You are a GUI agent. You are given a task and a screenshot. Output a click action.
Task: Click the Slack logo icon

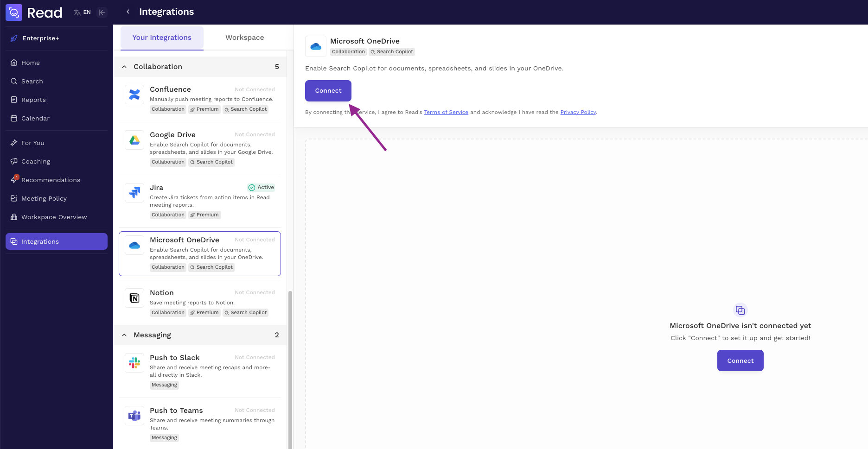134,363
